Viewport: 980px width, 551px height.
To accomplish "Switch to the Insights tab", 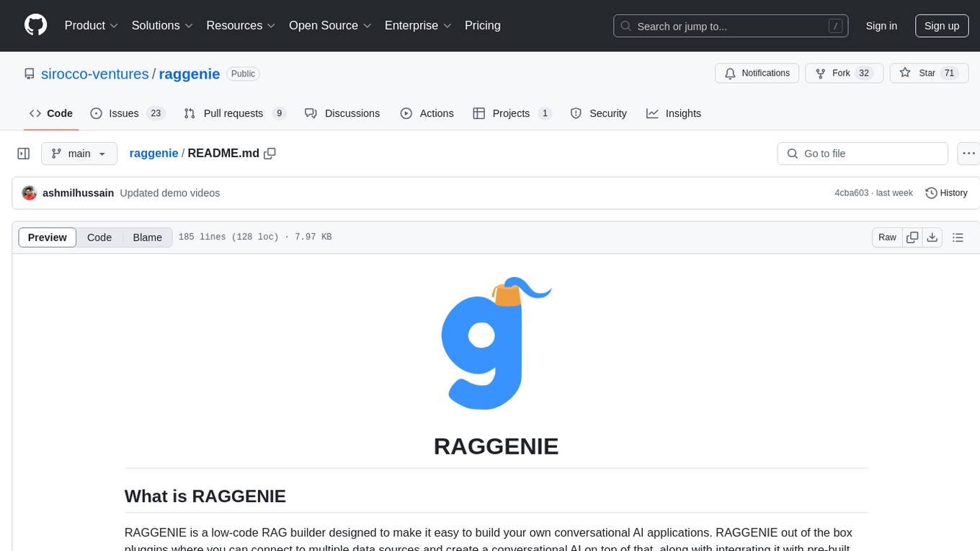I will point(674,113).
